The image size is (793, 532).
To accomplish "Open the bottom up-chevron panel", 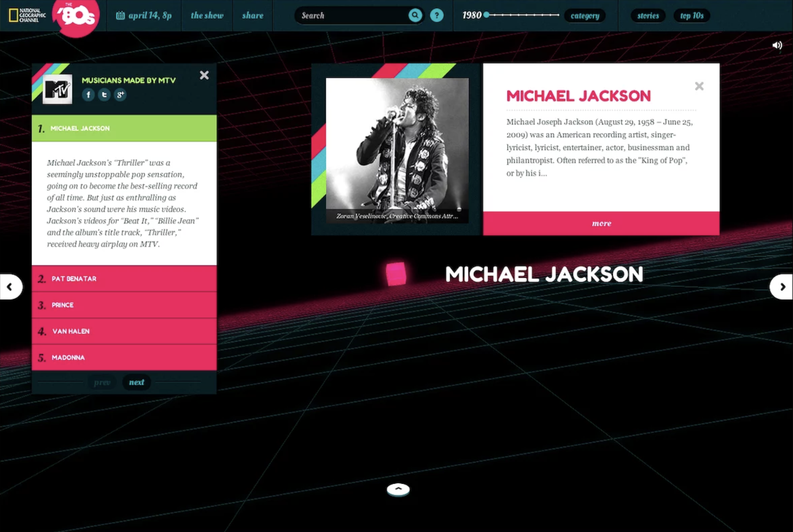I will [x=398, y=489].
